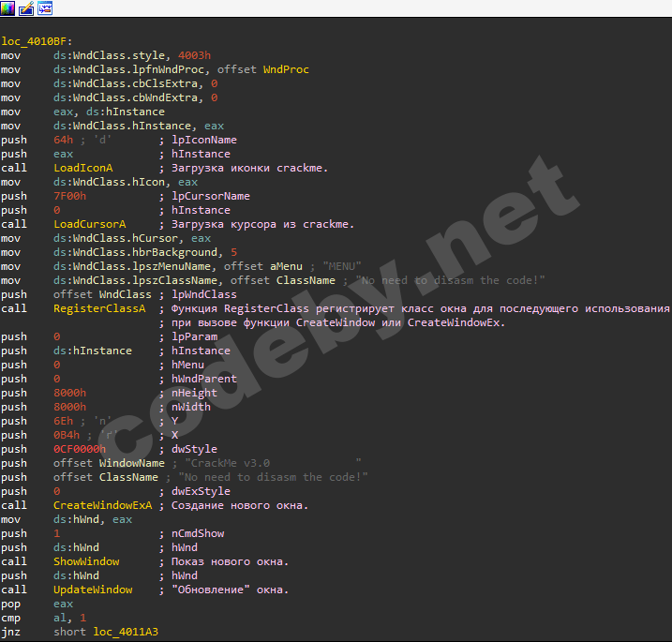Click the 'при вызове функции CreateWindow' comment line
The width and height of the screenshot is (672, 642).
coord(338,322)
